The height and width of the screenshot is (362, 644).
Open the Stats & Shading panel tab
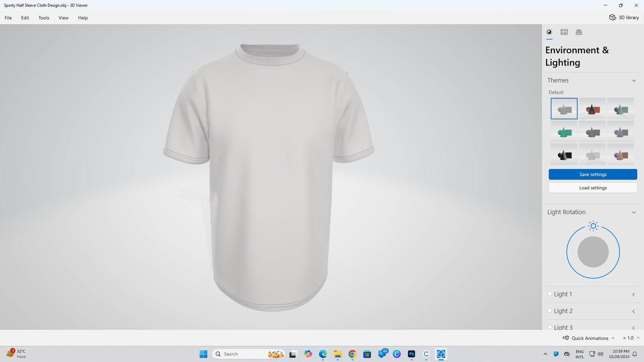tap(564, 32)
